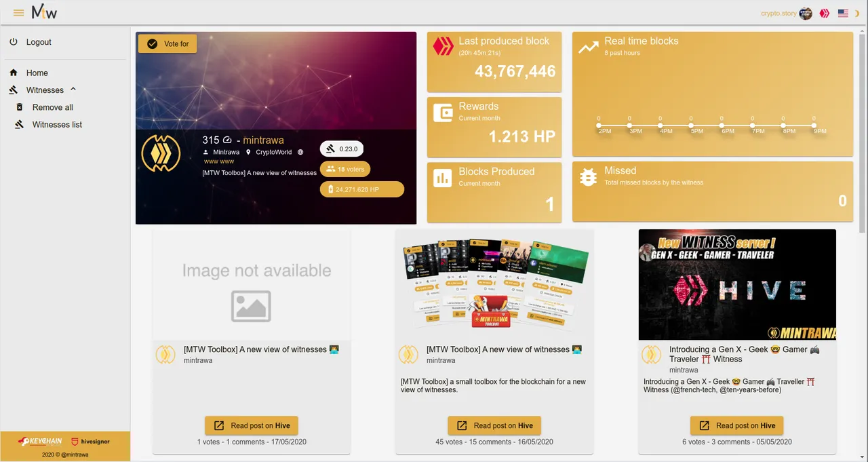Toggle the Vote for mintrawa button
This screenshot has width=868, height=462.
[167, 43]
